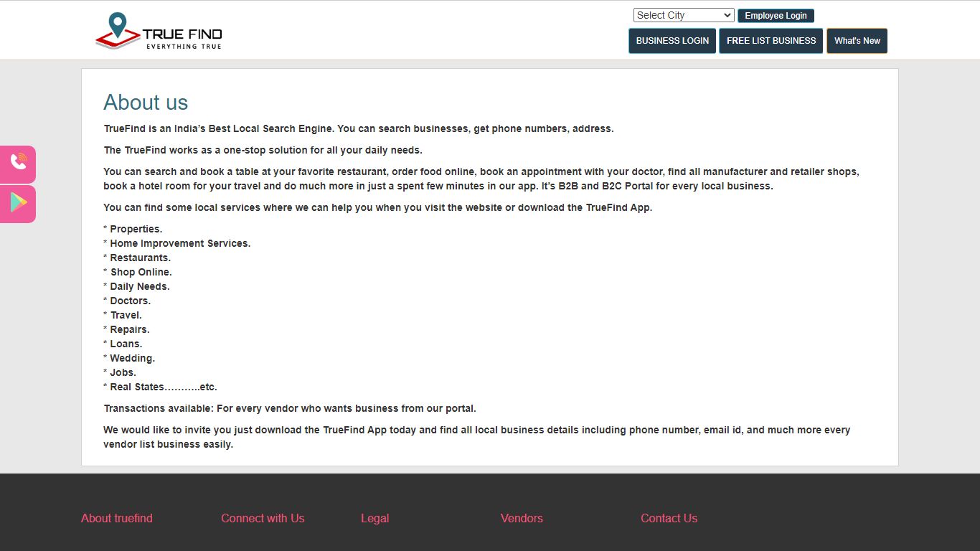Open the Business Login page
The width and height of the screenshot is (980, 551).
point(672,41)
